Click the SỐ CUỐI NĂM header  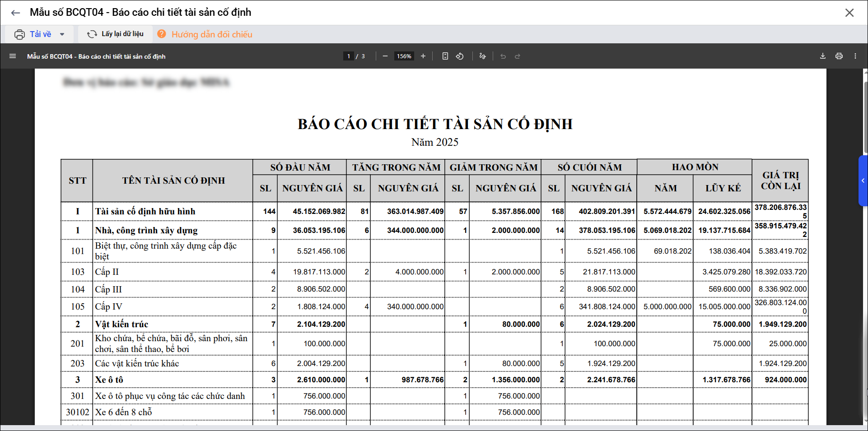pyautogui.click(x=589, y=167)
